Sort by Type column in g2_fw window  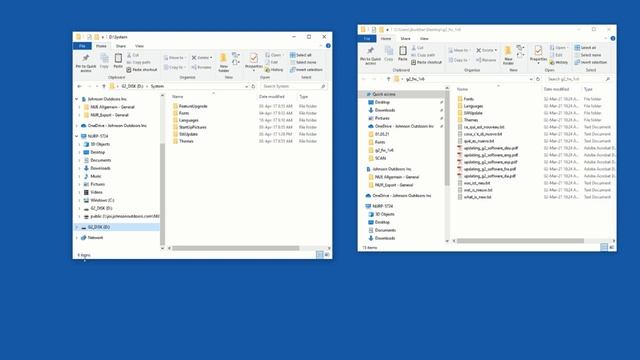point(588,89)
